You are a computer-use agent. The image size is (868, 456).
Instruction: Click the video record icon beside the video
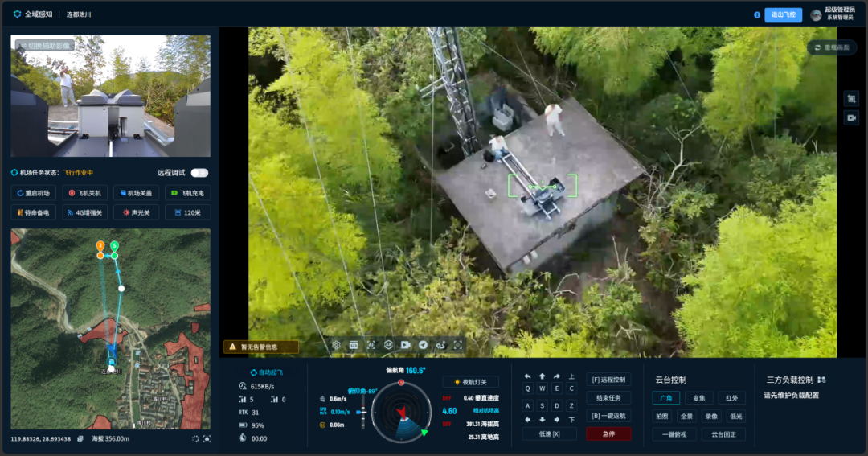[851, 117]
